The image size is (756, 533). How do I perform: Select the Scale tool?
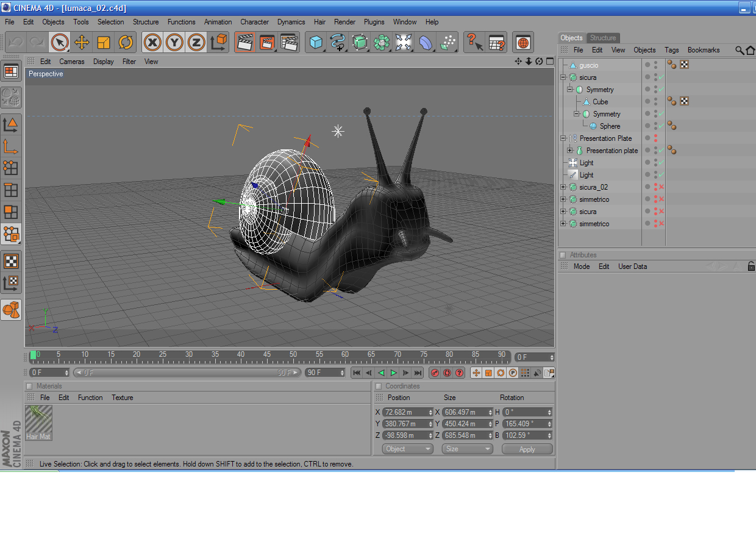click(104, 42)
